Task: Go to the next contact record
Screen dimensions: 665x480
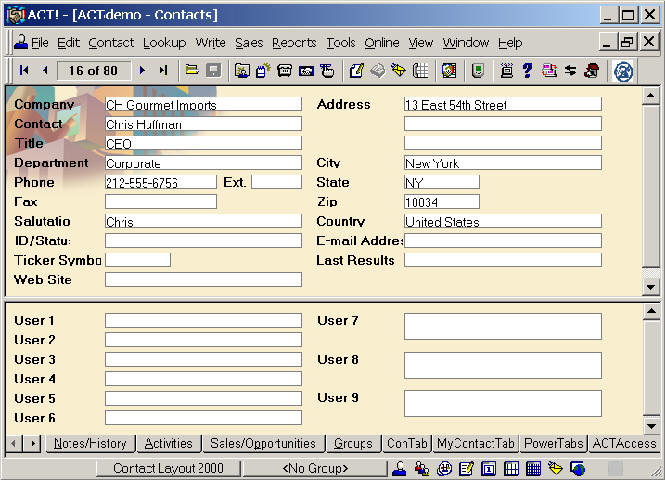Action: coord(142,70)
